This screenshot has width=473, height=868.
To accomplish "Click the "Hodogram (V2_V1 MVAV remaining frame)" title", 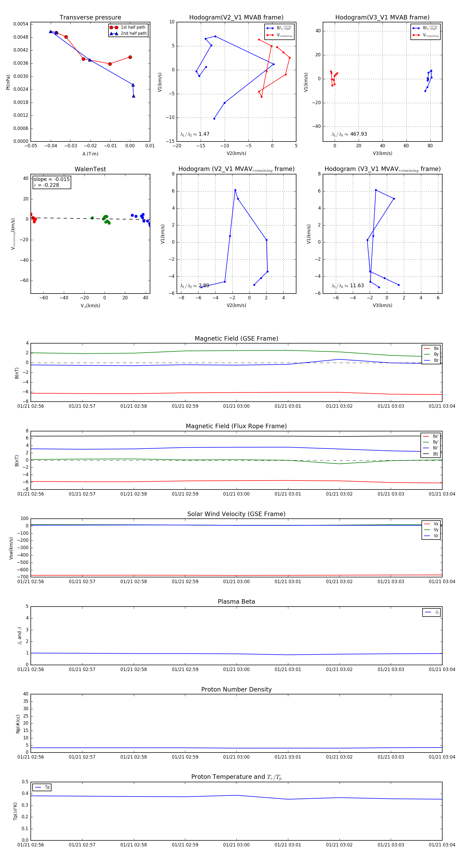I will click(x=236, y=169).
